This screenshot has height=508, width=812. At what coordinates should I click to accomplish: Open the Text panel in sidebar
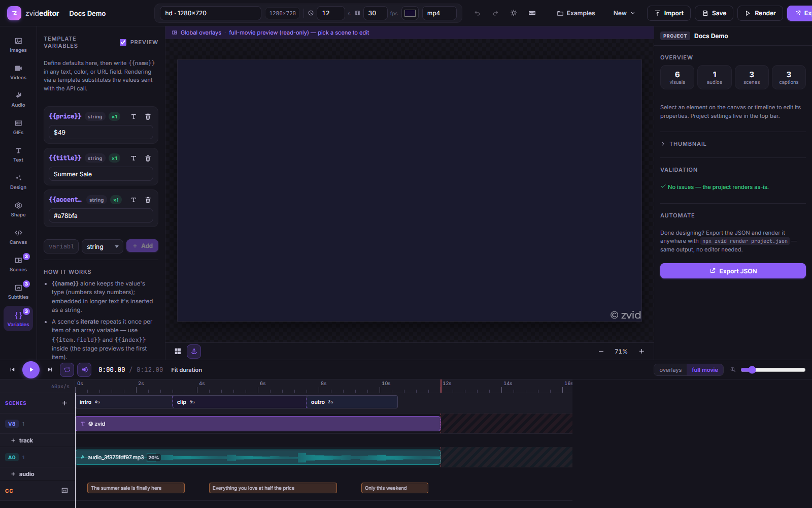pyautogui.click(x=18, y=154)
